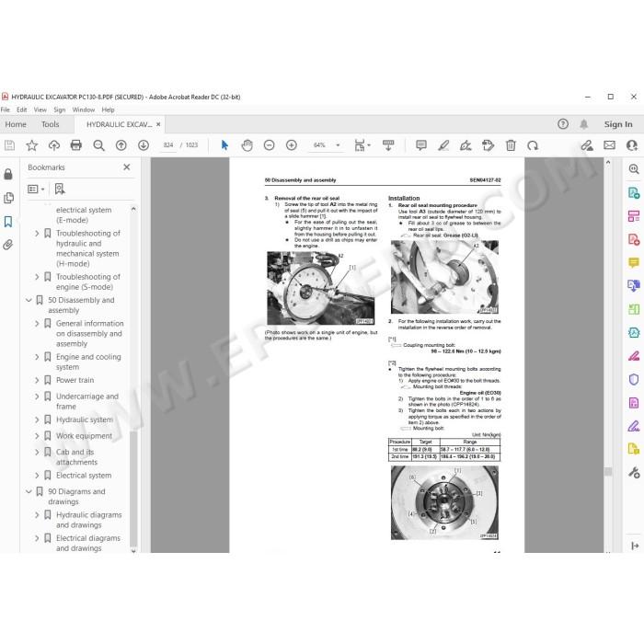
Task: Expand Undercarriage and frame bookmark
Action: pos(37,397)
